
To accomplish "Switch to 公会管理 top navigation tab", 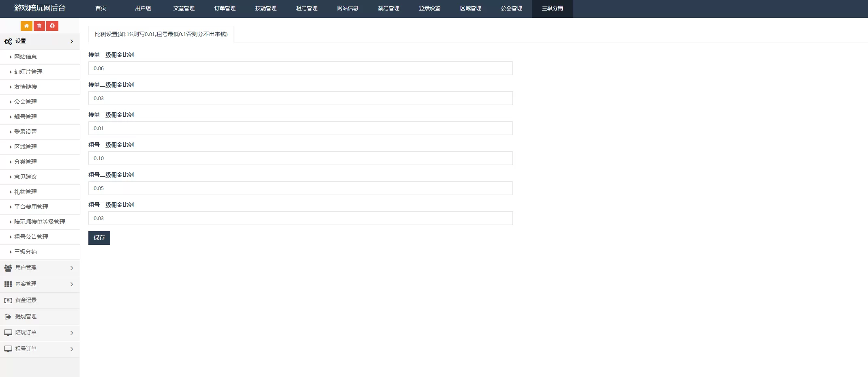I will 511,9.
